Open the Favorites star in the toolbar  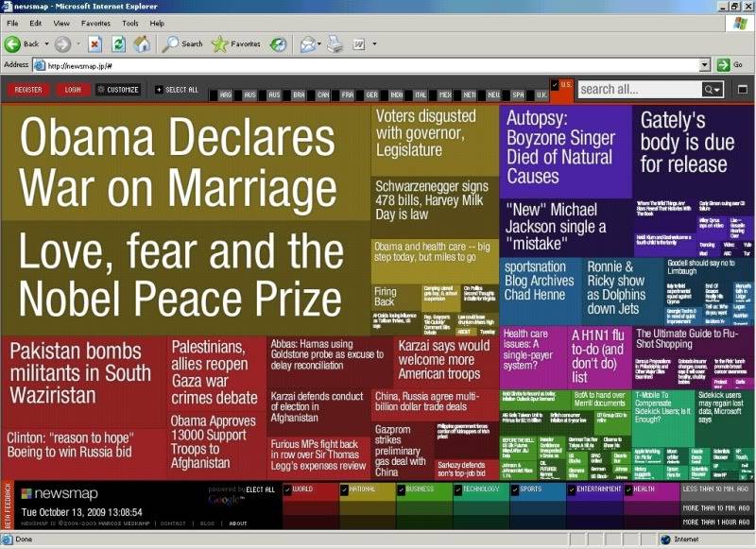[236, 43]
